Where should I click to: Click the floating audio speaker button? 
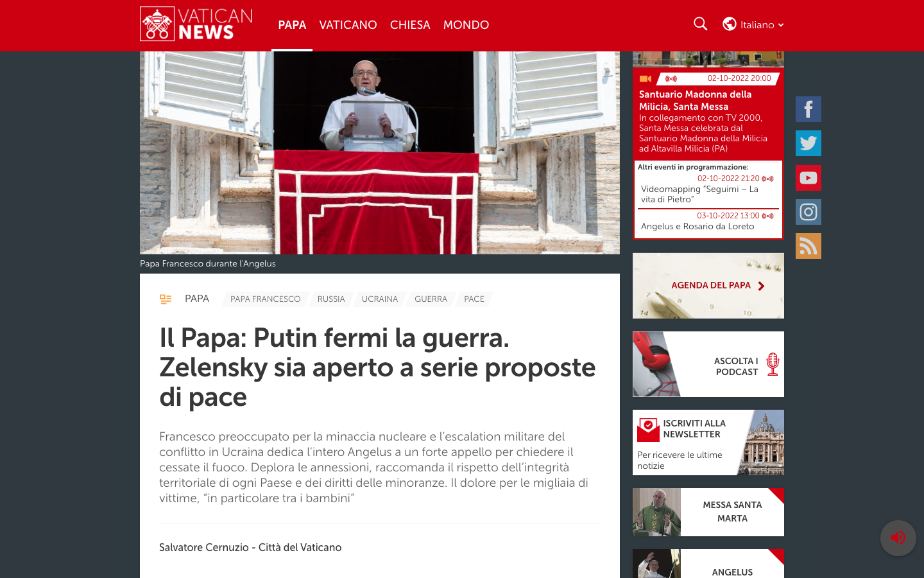point(898,538)
